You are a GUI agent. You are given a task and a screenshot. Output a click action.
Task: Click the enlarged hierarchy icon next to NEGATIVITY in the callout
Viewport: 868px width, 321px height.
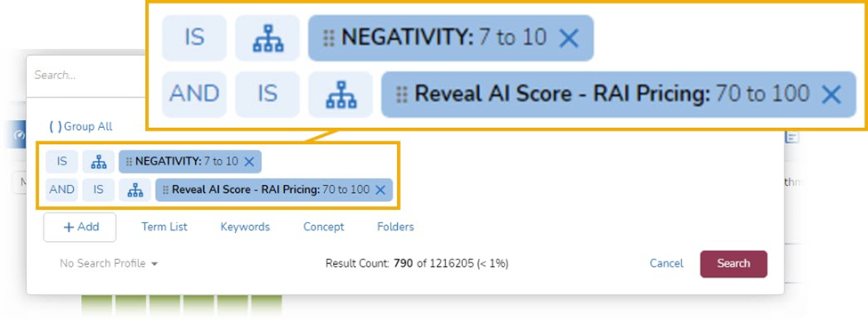pyautogui.click(x=267, y=38)
